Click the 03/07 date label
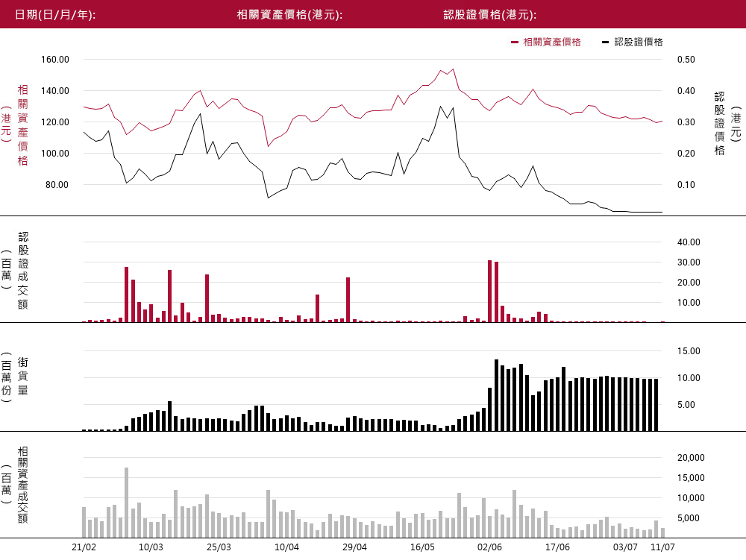Viewport: 746px width, 560px height. coord(625,547)
